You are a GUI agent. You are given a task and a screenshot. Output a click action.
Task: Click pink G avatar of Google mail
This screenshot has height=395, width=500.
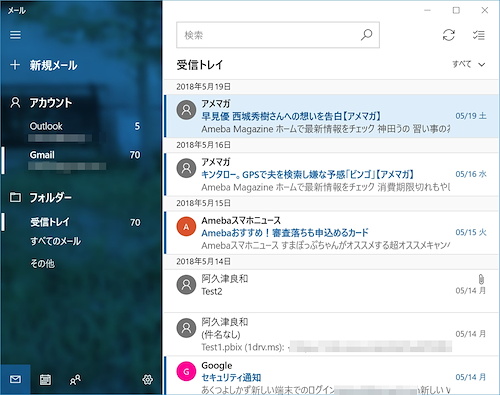coord(186,371)
